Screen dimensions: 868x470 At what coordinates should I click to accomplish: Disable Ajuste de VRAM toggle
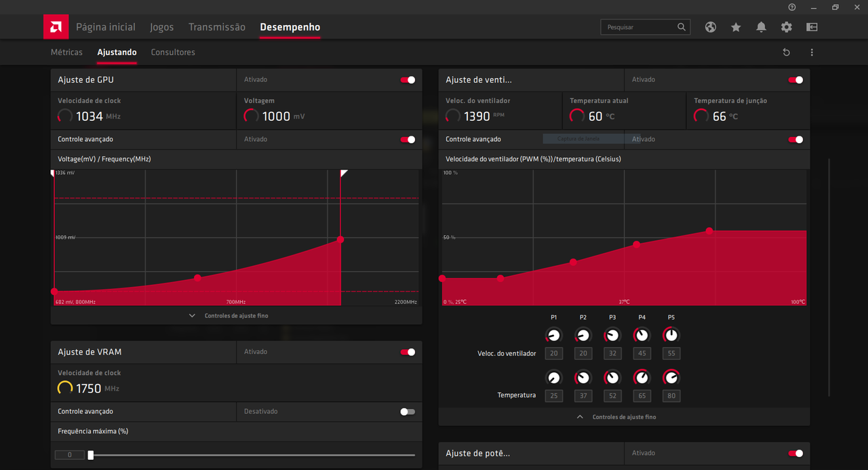coord(408,352)
